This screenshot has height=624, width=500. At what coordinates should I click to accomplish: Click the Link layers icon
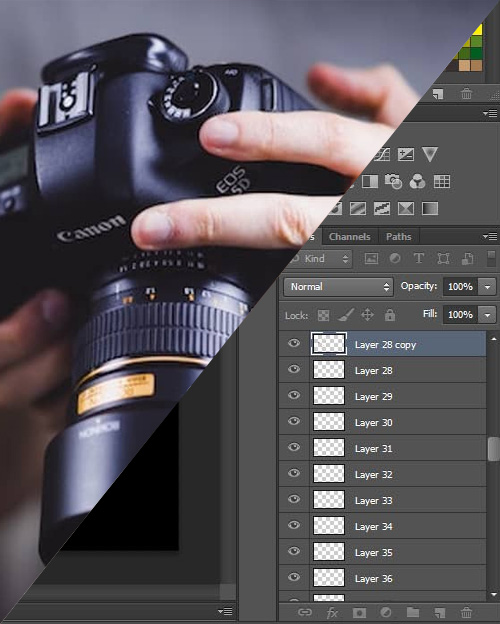[x=305, y=612]
